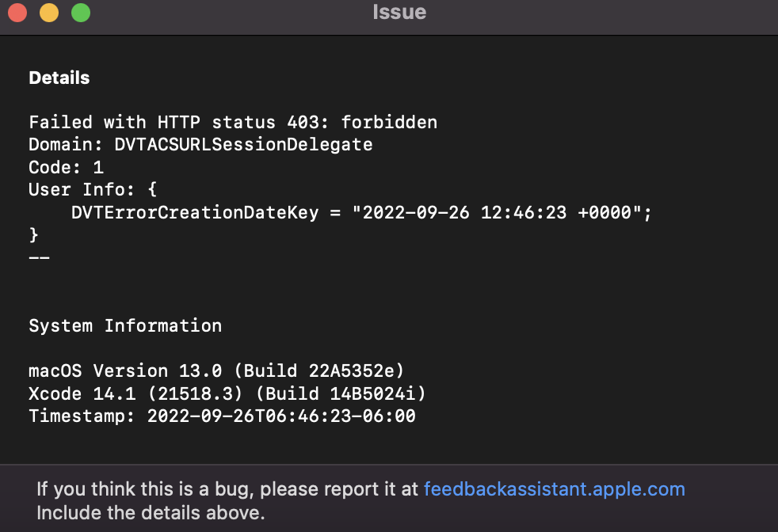The image size is (778, 532).
Task: Click the Issue window title
Action: (399, 13)
